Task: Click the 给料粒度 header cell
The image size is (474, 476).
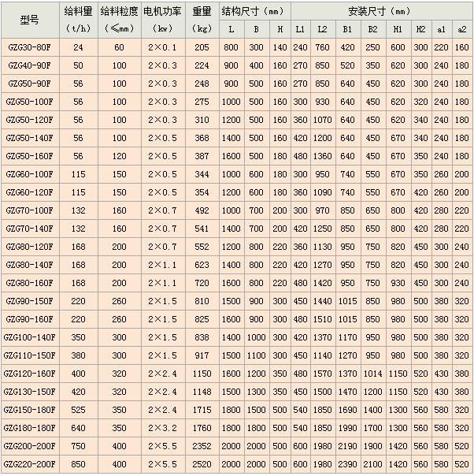Action: click(x=119, y=20)
